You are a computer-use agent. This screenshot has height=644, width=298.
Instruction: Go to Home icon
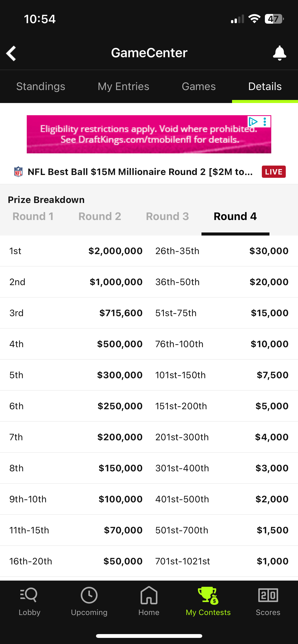tap(149, 595)
